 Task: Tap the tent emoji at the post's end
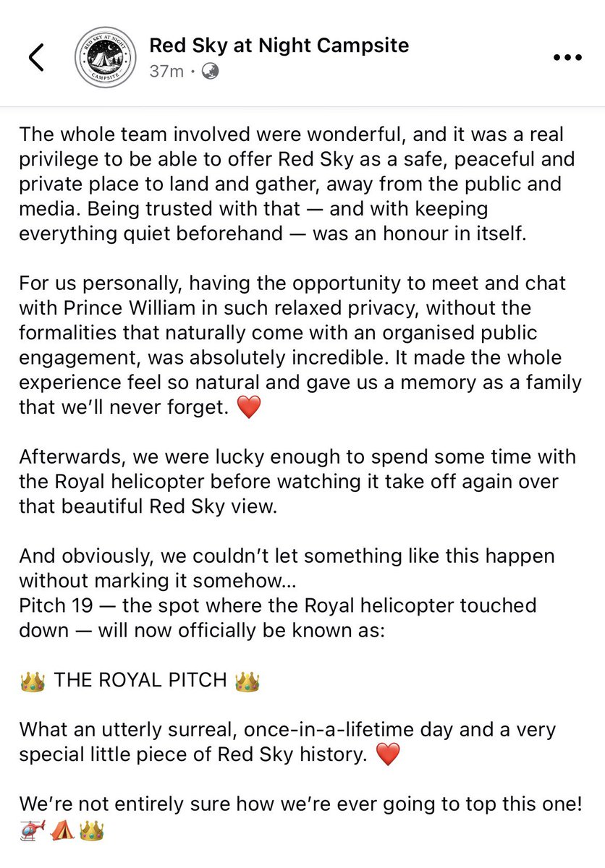(x=62, y=831)
